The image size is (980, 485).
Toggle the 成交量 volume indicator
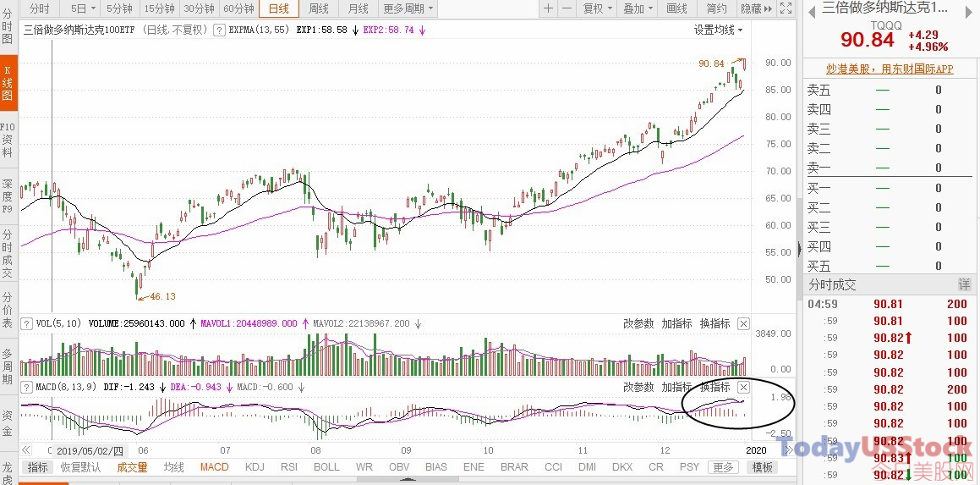(132, 467)
